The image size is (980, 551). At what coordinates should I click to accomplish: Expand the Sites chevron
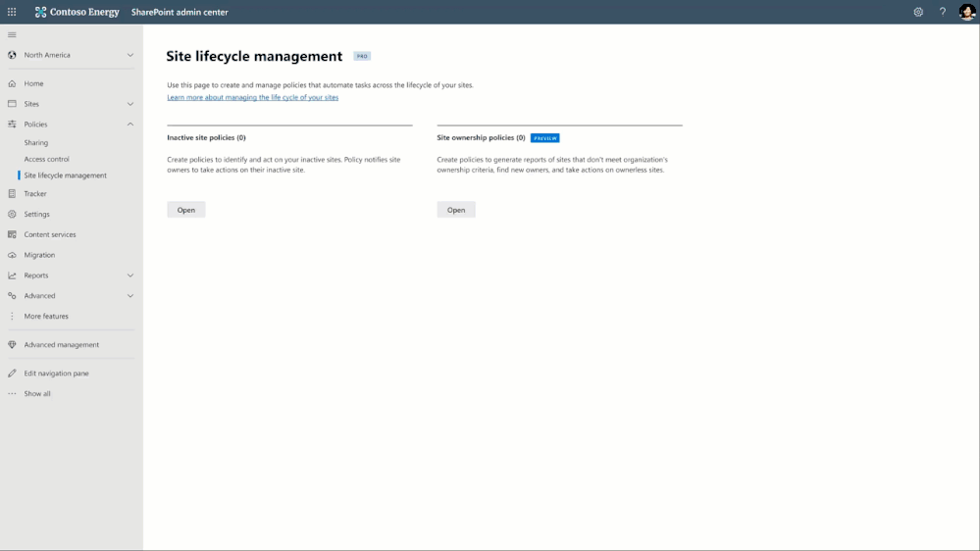tap(130, 104)
